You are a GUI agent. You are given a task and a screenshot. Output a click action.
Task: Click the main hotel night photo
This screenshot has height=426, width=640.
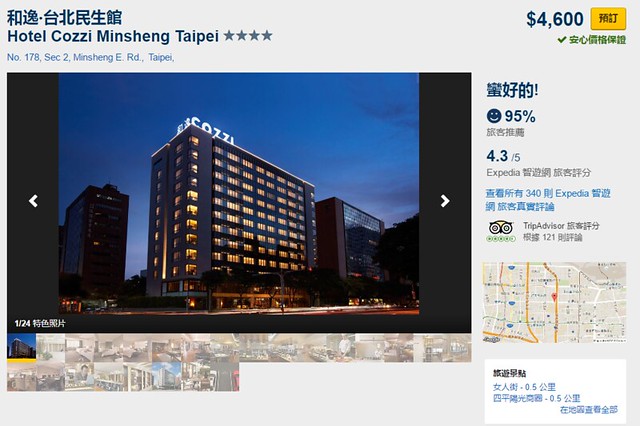[239, 194]
